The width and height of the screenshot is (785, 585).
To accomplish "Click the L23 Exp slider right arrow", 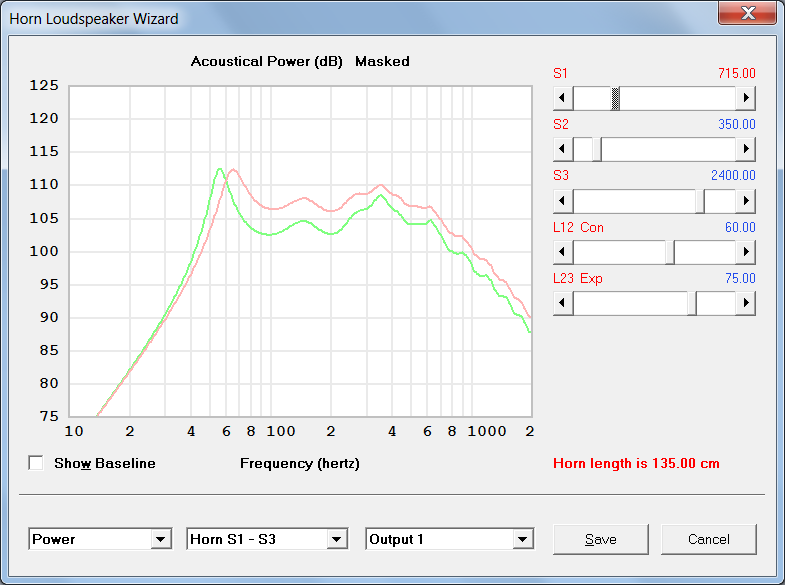I will pos(745,303).
